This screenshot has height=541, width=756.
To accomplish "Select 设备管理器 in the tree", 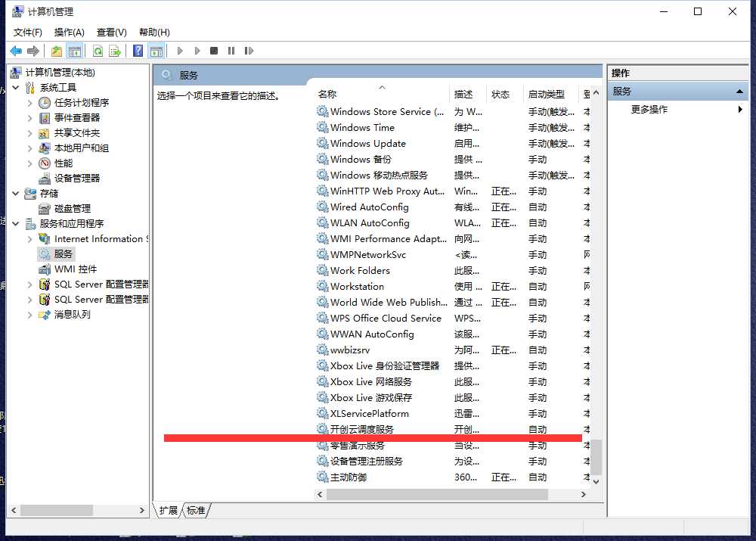I will tap(76, 178).
